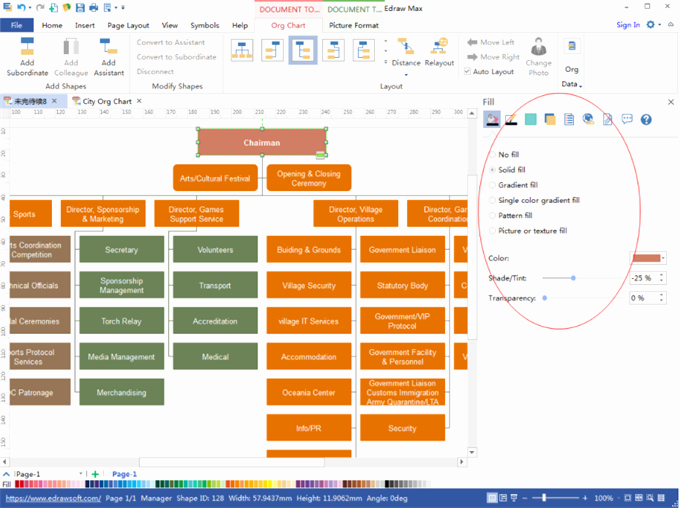680x508 pixels.
Task: Open edrawsoft.com link in status bar
Action: (x=53, y=498)
